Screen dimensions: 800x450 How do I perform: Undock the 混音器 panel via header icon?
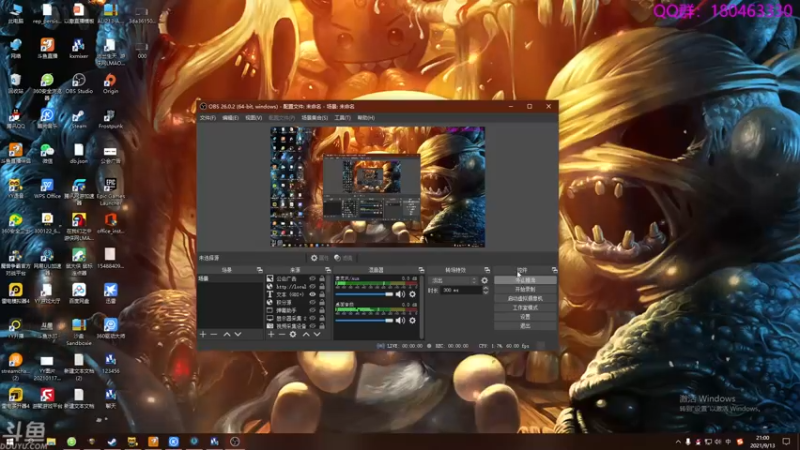421,270
